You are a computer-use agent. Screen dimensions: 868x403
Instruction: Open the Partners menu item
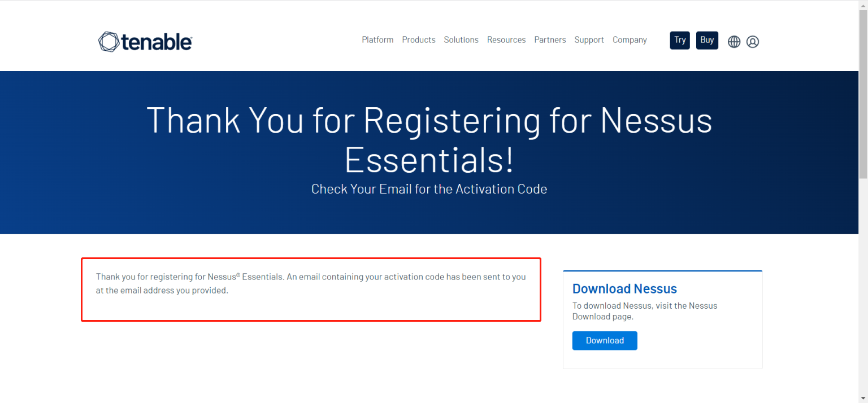click(550, 40)
